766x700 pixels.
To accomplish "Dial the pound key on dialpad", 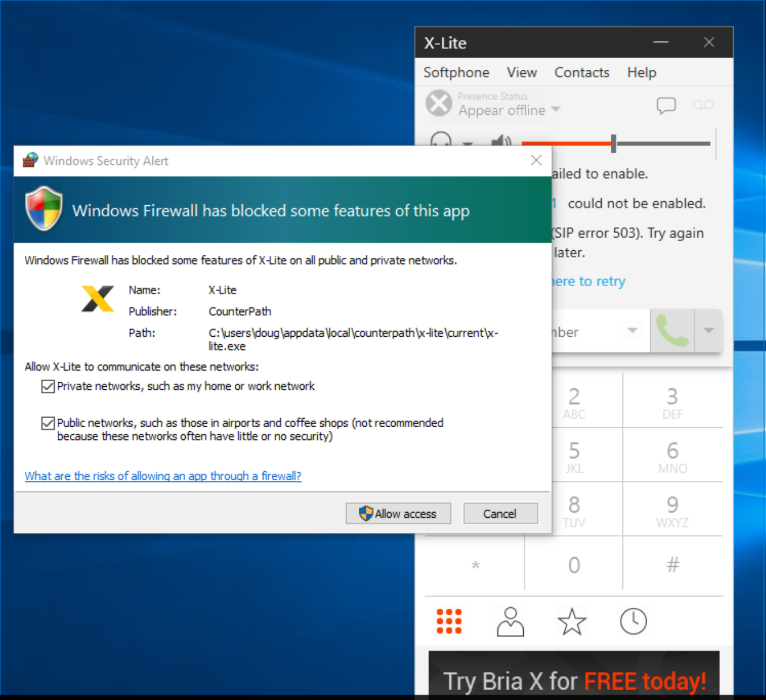I will point(673,564).
